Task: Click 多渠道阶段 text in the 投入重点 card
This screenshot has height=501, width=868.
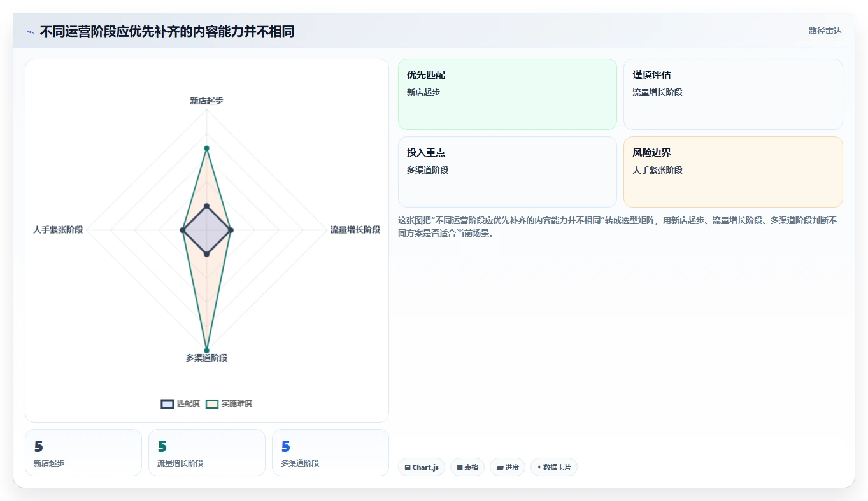Action: tap(428, 170)
